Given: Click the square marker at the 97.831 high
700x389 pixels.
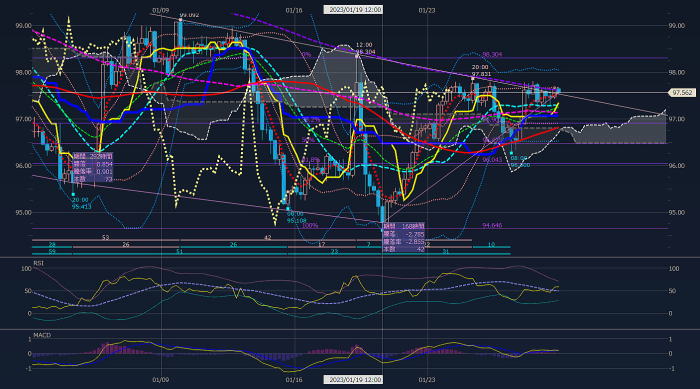Looking at the screenshot, I should pos(472,79).
